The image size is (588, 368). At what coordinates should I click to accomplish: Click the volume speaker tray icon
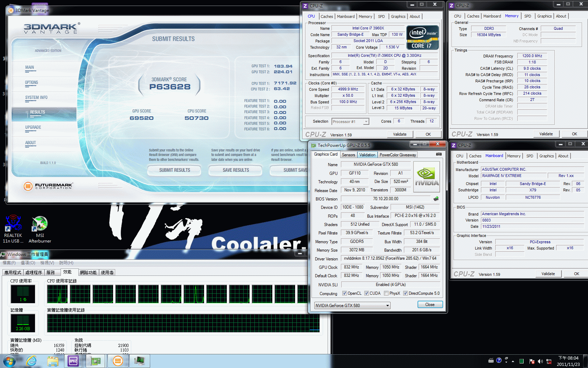[540, 361]
